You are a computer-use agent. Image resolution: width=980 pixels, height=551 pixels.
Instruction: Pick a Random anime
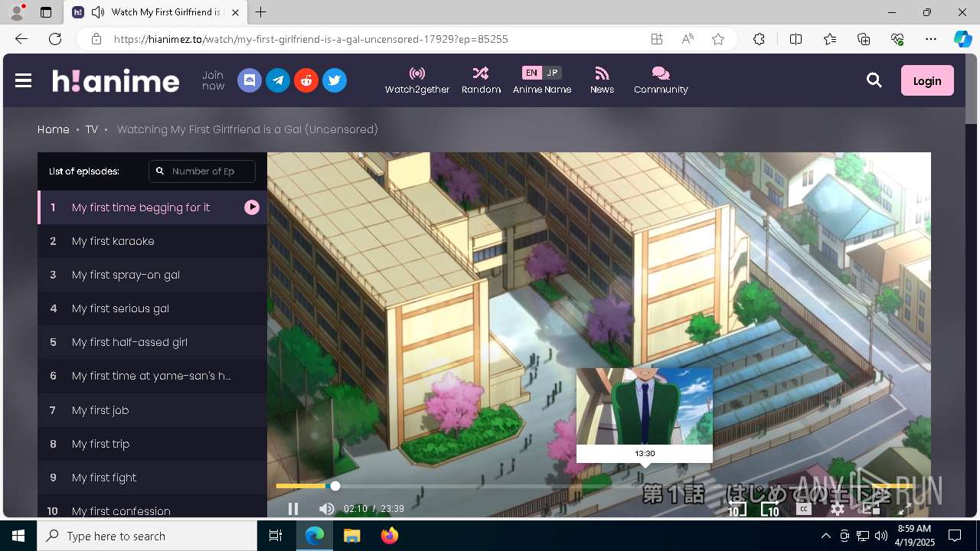(481, 80)
